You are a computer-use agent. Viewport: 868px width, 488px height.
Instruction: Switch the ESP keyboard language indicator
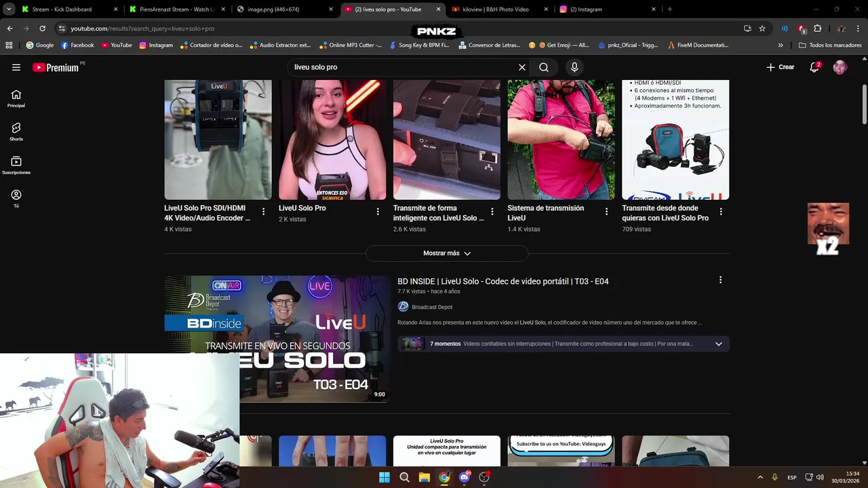coord(791,477)
